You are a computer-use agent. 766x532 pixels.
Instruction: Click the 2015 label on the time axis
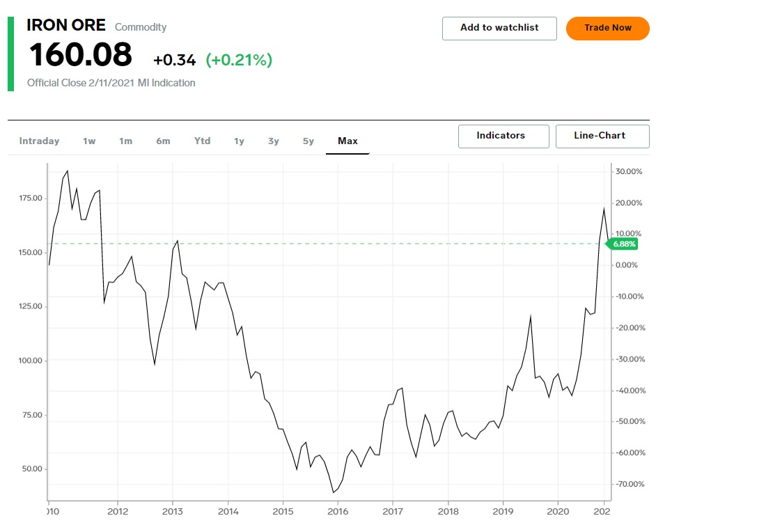point(283,512)
